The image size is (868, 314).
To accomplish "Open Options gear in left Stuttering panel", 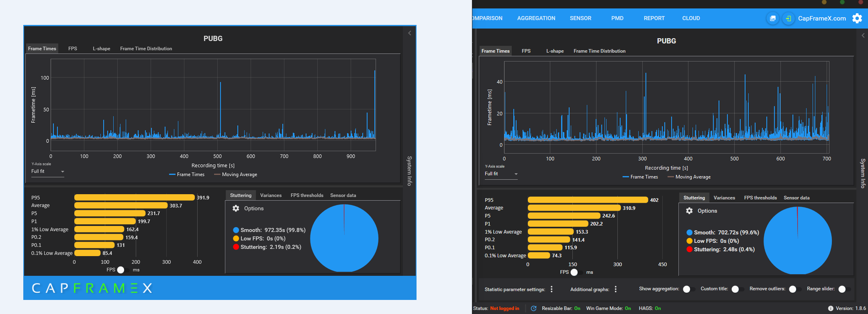I will (236, 208).
